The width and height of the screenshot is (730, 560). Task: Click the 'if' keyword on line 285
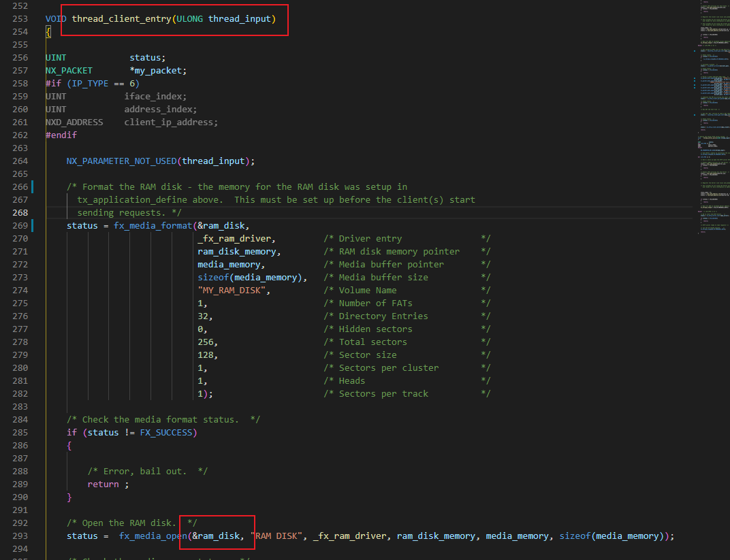(72, 433)
